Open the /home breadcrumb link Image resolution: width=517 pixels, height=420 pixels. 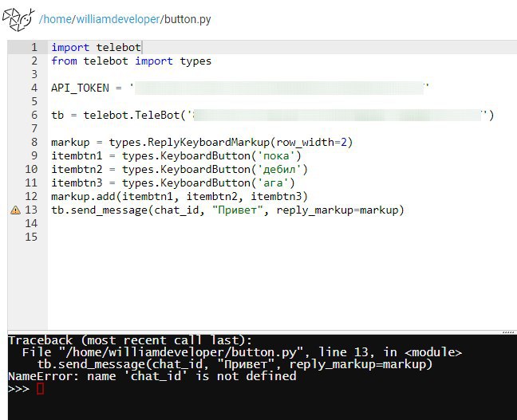[x=55, y=19]
